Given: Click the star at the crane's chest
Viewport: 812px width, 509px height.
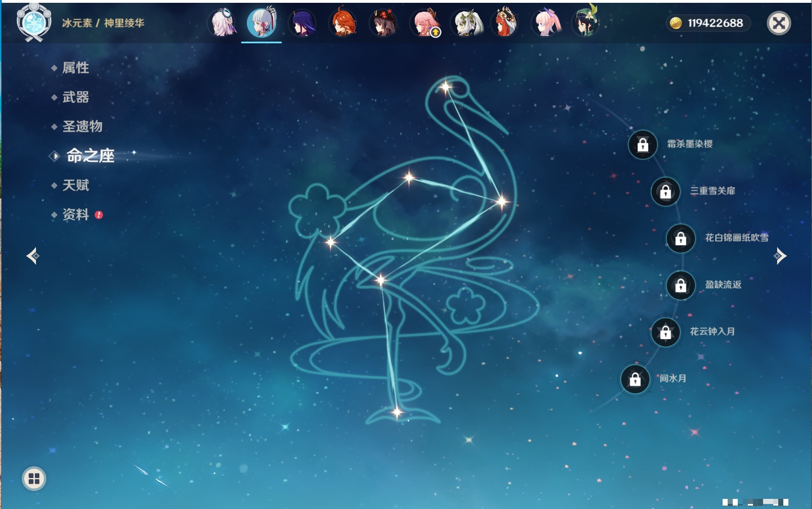Looking at the screenshot, I should 502,201.
